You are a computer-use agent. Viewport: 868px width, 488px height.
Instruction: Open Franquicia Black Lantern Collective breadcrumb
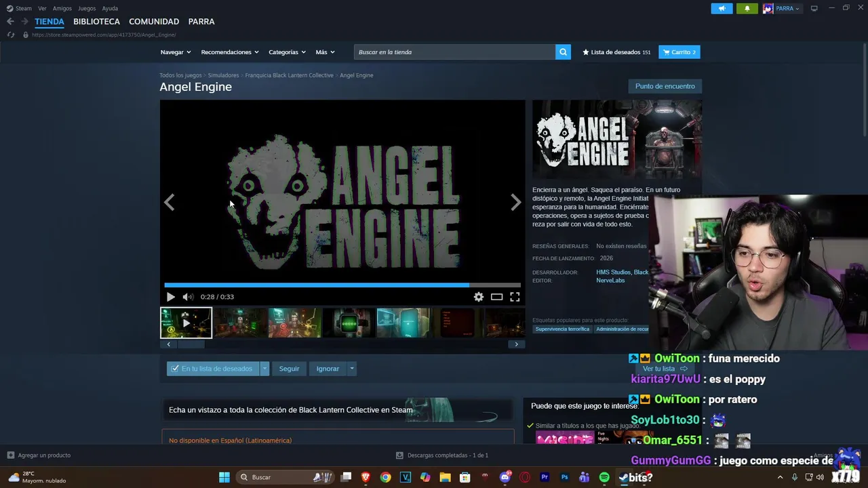(289, 75)
